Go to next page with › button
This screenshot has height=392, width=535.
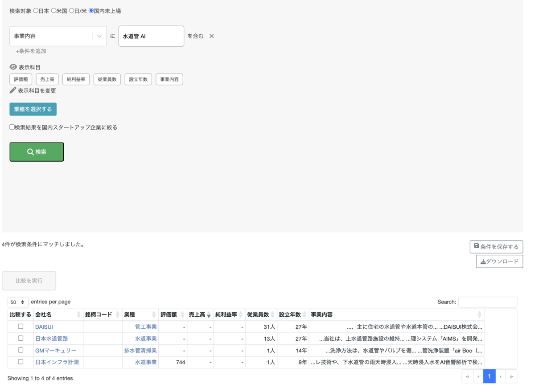click(x=500, y=376)
